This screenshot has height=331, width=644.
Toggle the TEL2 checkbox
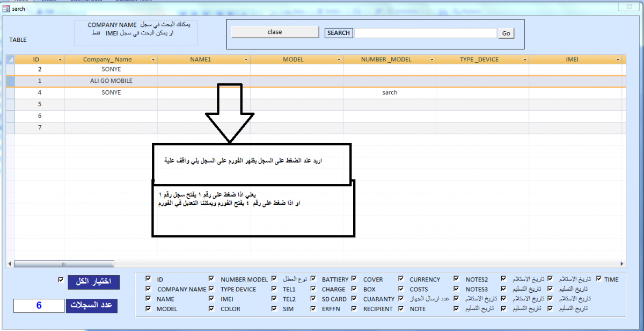274,299
